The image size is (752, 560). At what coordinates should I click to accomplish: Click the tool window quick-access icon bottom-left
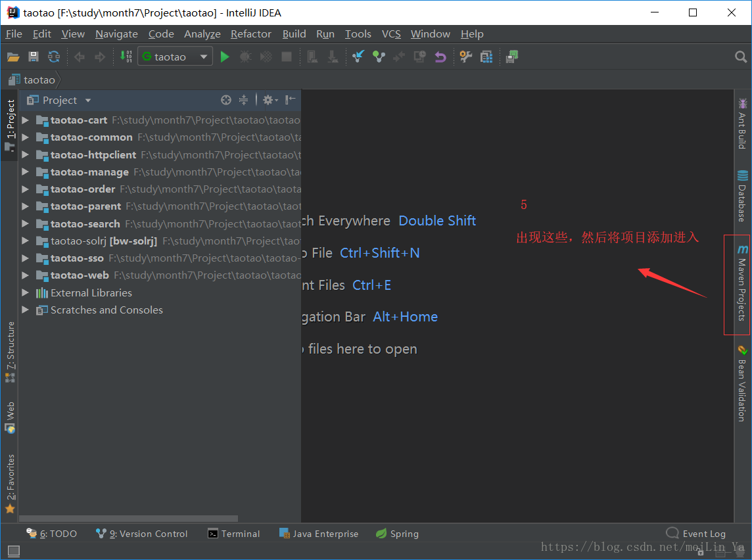click(13, 551)
